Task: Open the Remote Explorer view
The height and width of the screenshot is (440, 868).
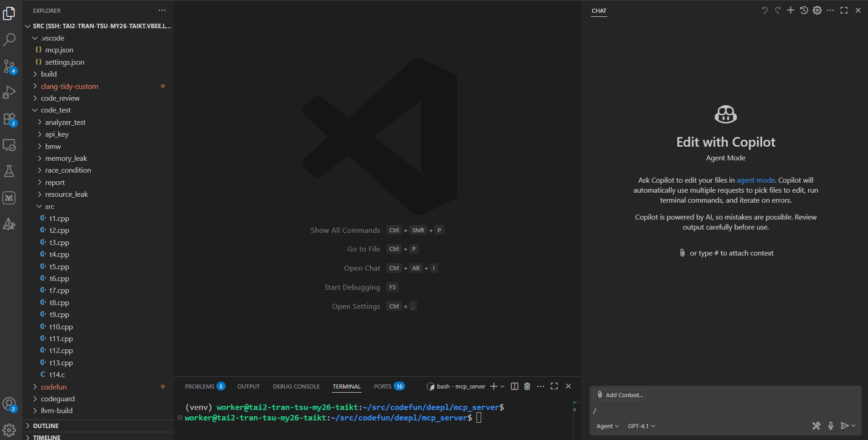Action: (x=9, y=145)
